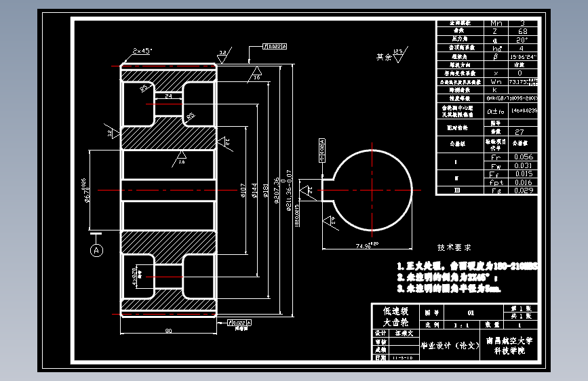Image resolution: width=588 pixels, height=381 pixels.
Task: Select the 'K' symbol cell in table
Action: tap(496, 90)
